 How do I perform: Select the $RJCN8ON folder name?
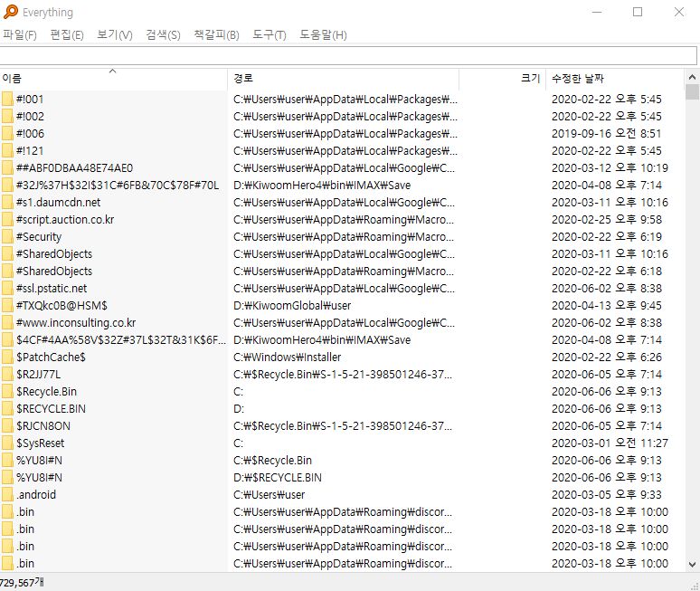coord(43,426)
